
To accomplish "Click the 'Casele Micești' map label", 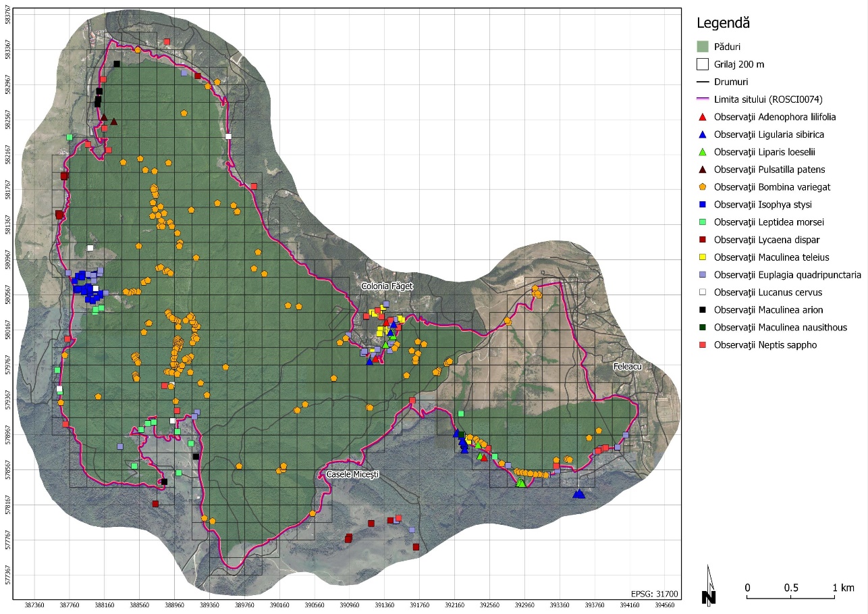I will (x=353, y=475).
